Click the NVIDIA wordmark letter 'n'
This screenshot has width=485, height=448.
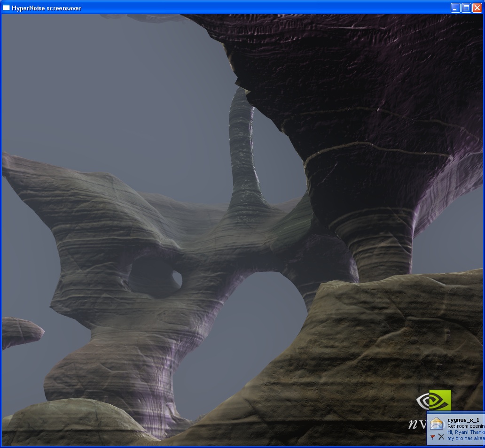tap(413, 424)
